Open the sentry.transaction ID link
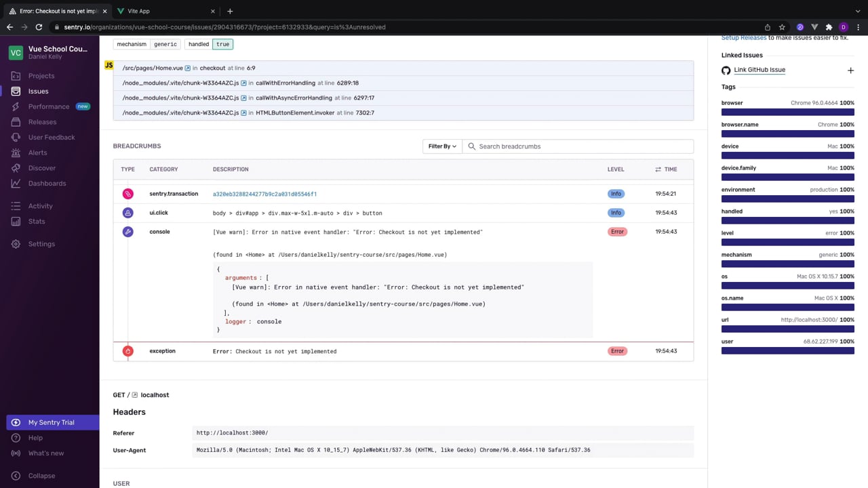 (264, 194)
